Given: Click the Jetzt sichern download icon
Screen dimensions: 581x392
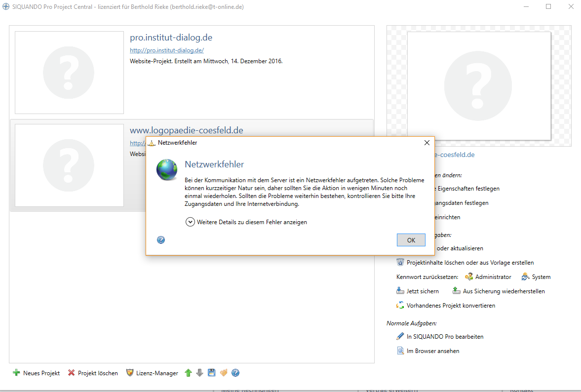Looking at the screenshot, I should 400,291.
